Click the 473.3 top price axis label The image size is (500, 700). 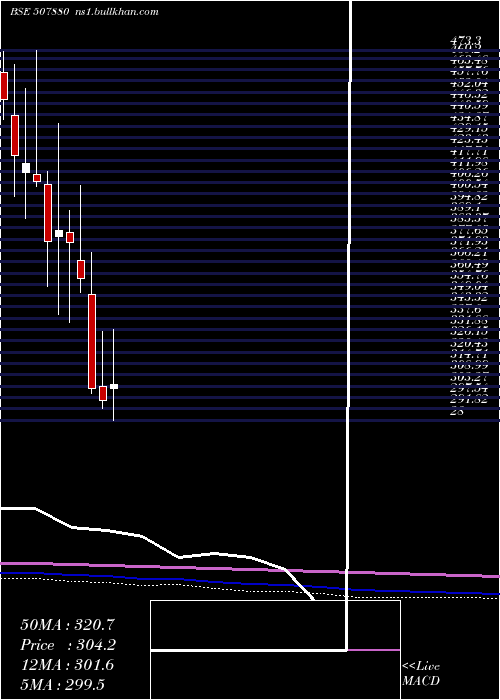tap(466, 41)
